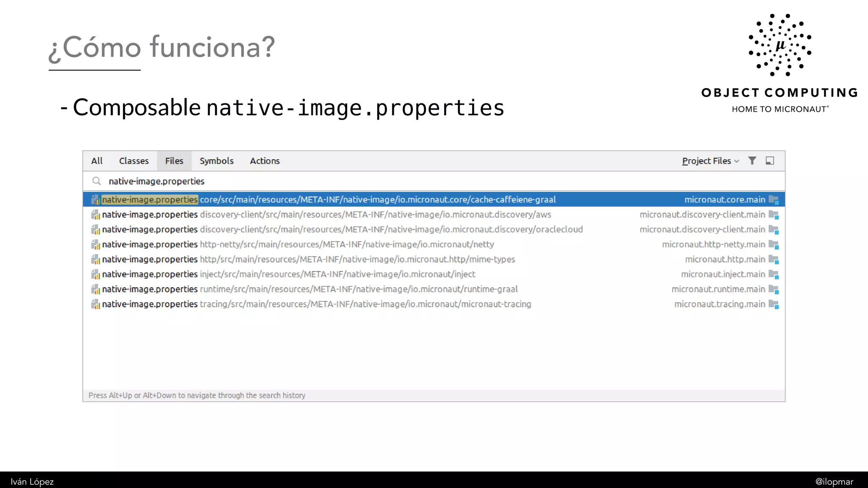Click micronaut.inject.main module label
Viewport: 868px width, 488px height.
(x=723, y=274)
